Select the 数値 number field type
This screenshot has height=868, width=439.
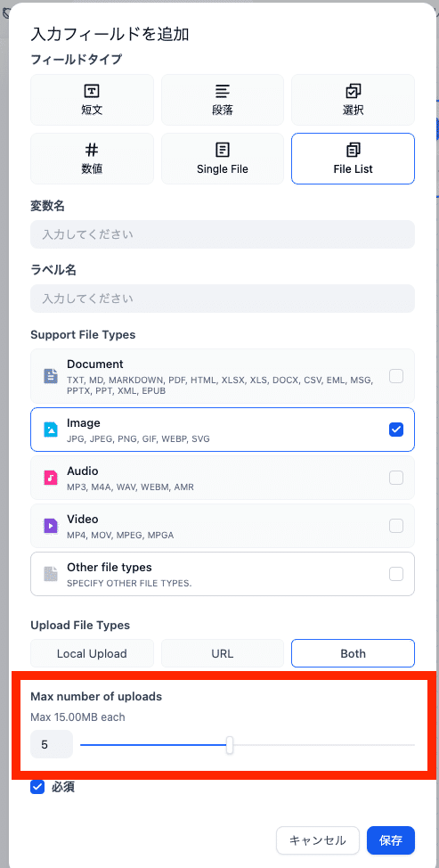(92, 159)
